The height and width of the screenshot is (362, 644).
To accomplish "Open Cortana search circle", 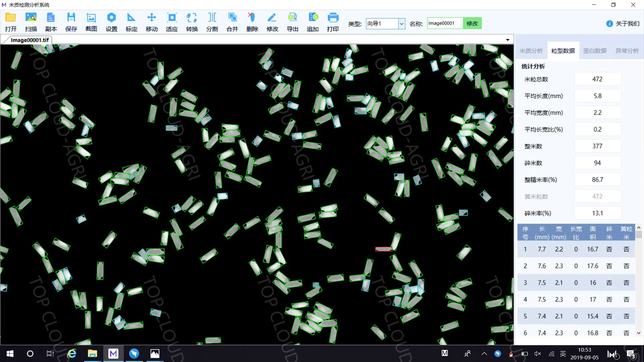I will 30,354.
